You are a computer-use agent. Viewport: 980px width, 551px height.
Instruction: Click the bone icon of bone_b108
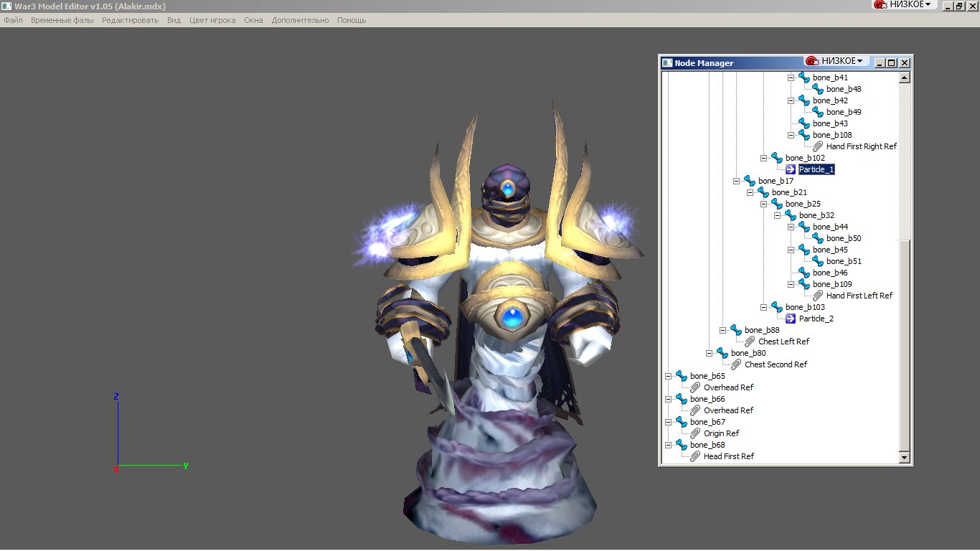coord(804,135)
